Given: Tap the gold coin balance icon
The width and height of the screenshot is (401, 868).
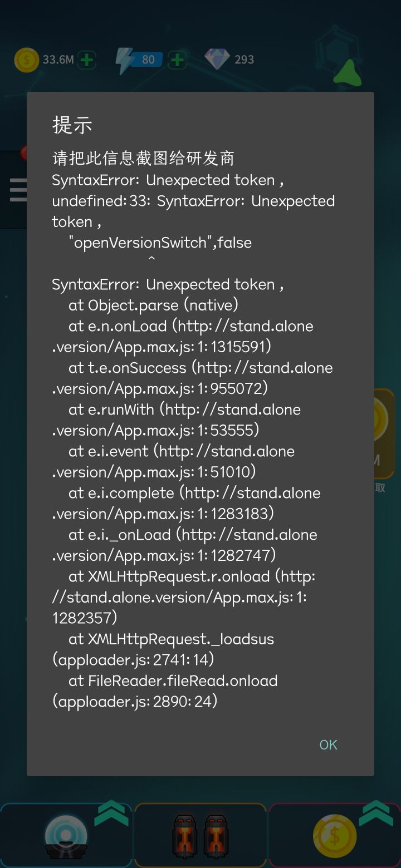Looking at the screenshot, I should (x=26, y=60).
